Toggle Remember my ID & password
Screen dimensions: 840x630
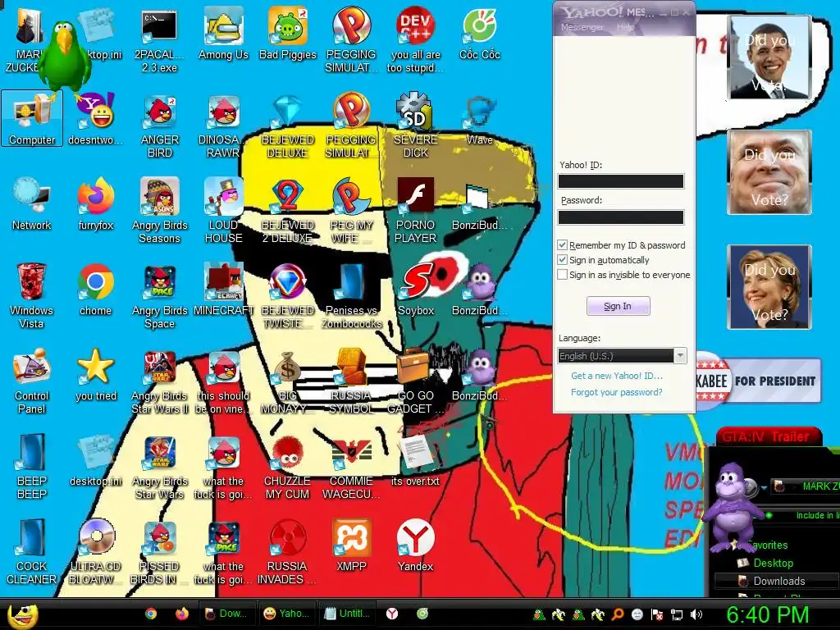[563, 245]
